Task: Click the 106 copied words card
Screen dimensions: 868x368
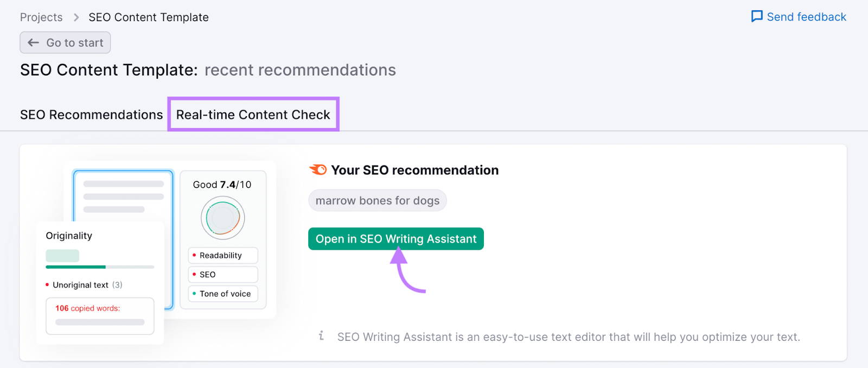Action: (x=99, y=315)
